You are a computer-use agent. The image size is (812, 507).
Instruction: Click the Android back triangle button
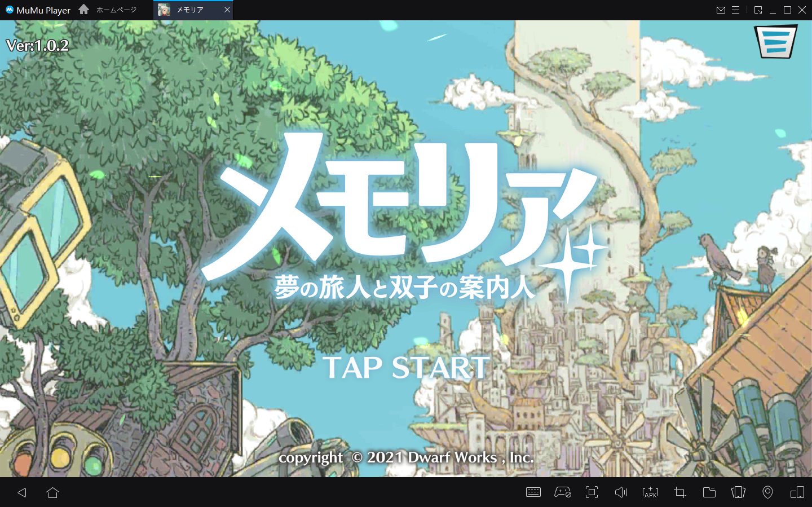(x=22, y=492)
